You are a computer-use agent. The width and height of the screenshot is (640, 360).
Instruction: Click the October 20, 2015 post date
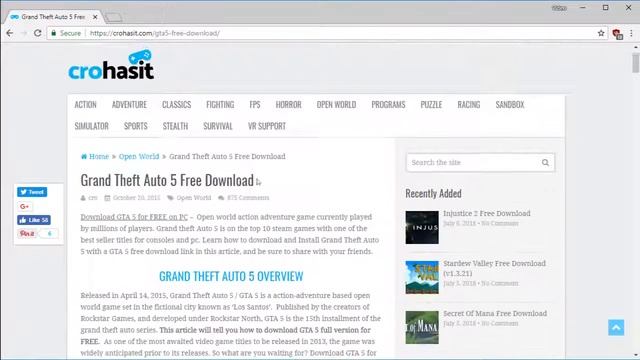(x=136, y=198)
